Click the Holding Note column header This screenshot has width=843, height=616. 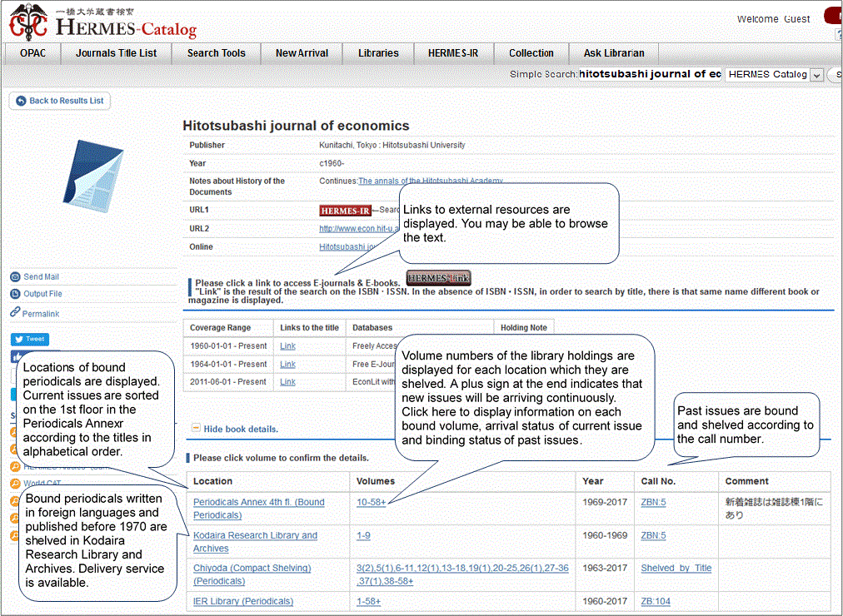(x=524, y=328)
